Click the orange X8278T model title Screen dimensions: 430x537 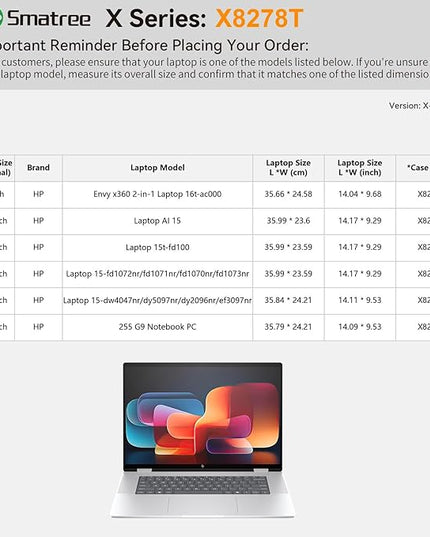259,18
